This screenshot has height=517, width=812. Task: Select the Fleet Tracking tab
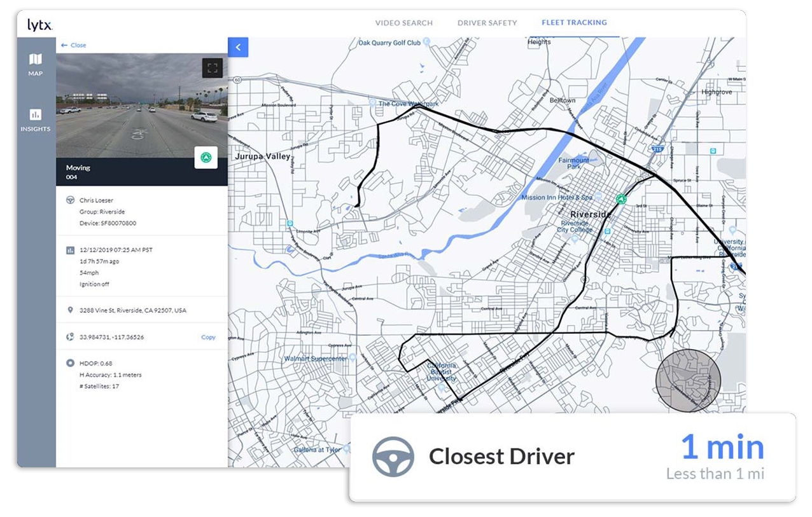[x=574, y=22]
